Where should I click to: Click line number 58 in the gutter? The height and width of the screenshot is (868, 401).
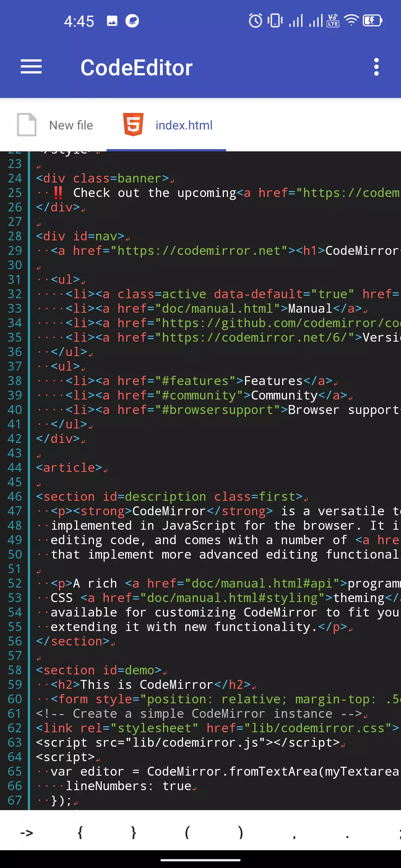15,670
